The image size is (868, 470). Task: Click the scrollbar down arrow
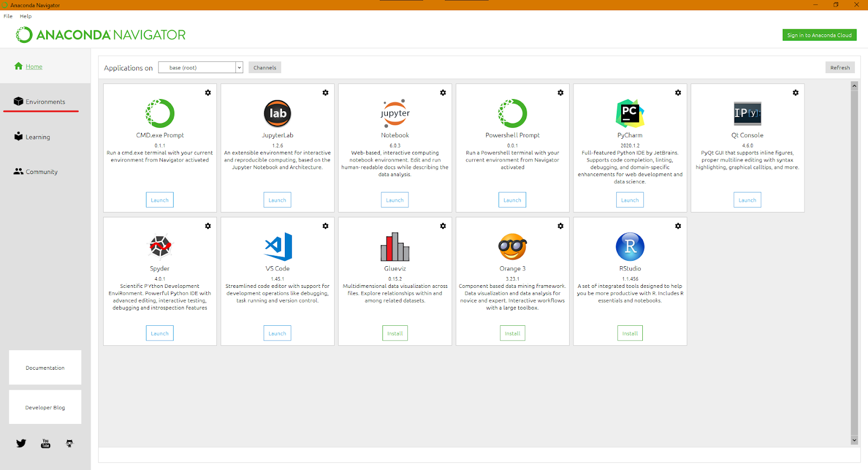(854, 441)
